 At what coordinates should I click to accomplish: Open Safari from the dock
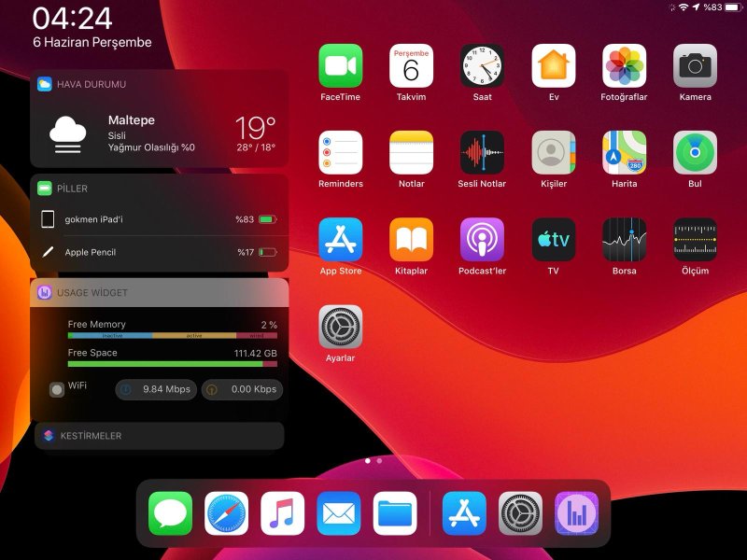[227, 513]
